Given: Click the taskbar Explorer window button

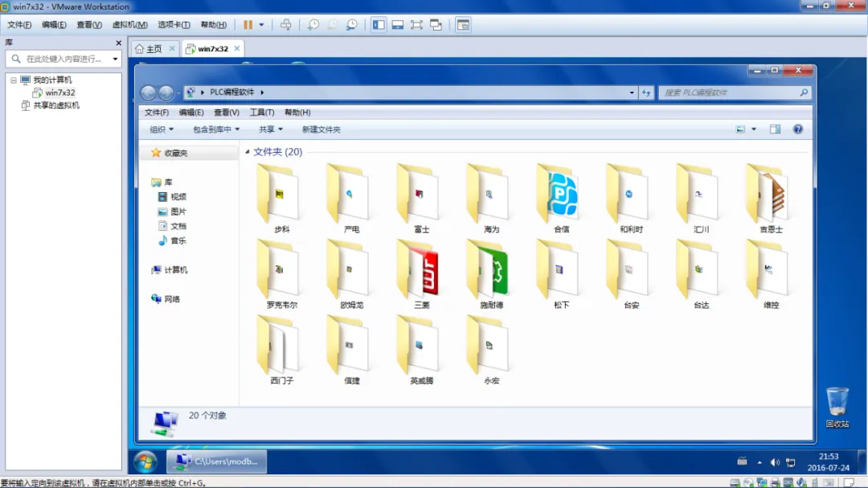Looking at the screenshot, I should (x=217, y=461).
